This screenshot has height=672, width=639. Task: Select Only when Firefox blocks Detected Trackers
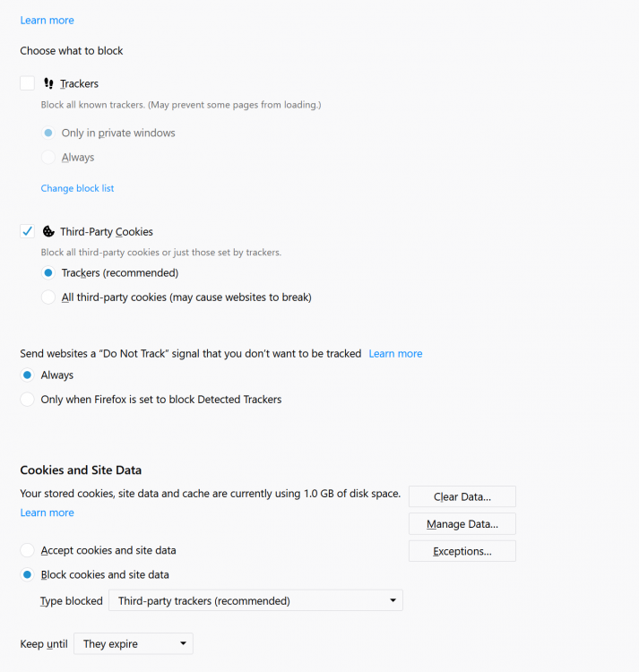(28, 400)
